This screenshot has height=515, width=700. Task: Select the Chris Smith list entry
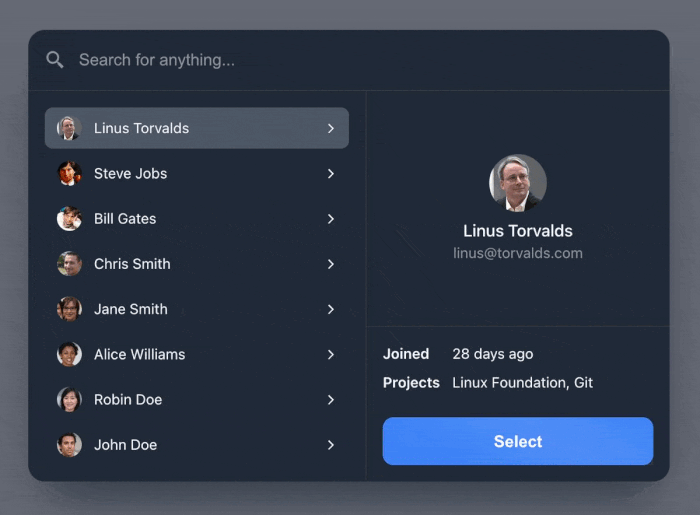point(197,264)
